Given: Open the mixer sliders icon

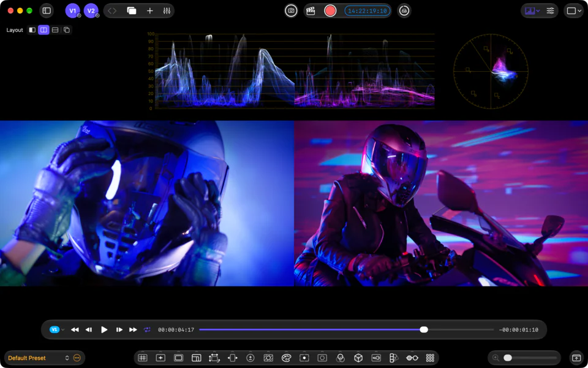Looking at the screenshot, I should point(167,11).
